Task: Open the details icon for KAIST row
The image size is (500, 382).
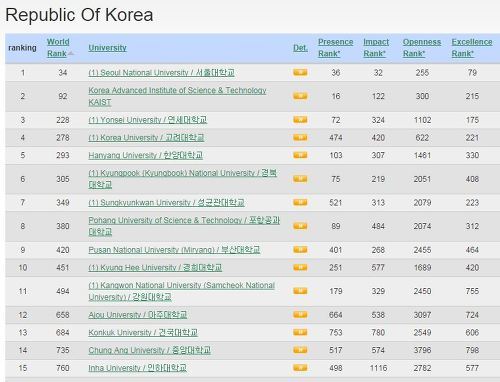Action: pyautogui.click(x=300, y=96)
